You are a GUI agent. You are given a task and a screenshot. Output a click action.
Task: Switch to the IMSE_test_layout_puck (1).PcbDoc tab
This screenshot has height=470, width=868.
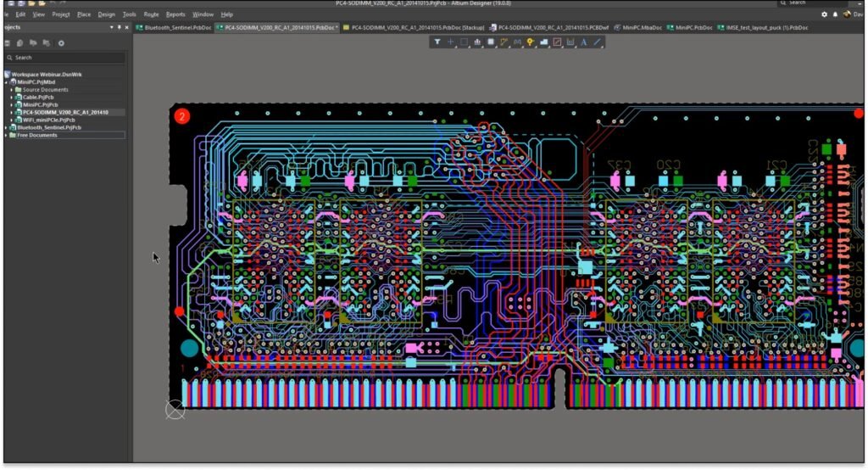point(762,28)
